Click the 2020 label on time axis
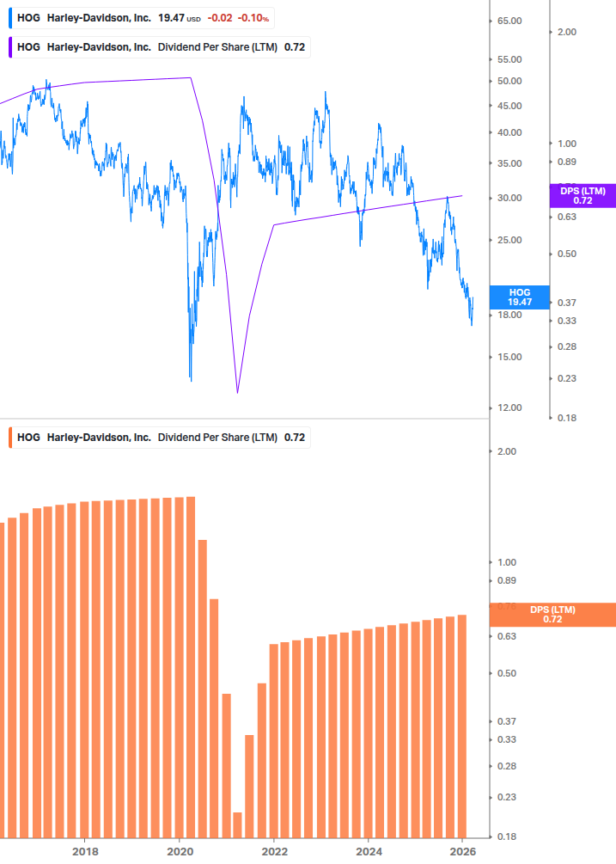This screenshot has height=864, width=616. [x=180, y=851]
